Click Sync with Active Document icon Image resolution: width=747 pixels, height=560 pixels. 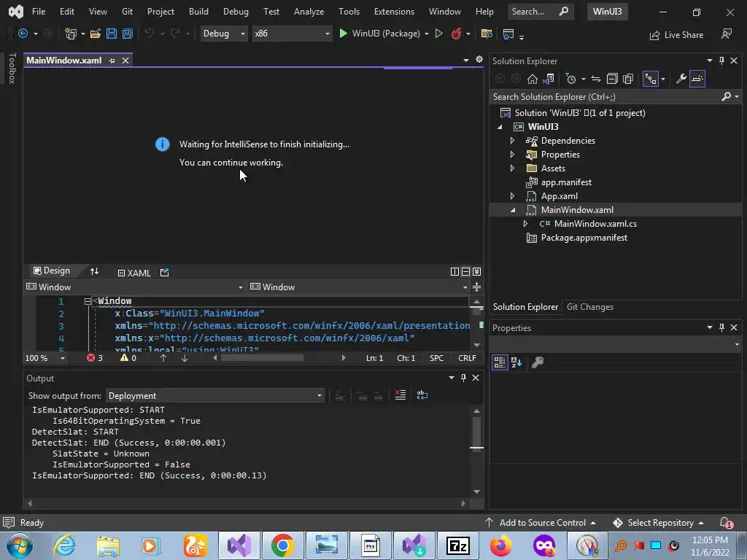click(595, 79)
